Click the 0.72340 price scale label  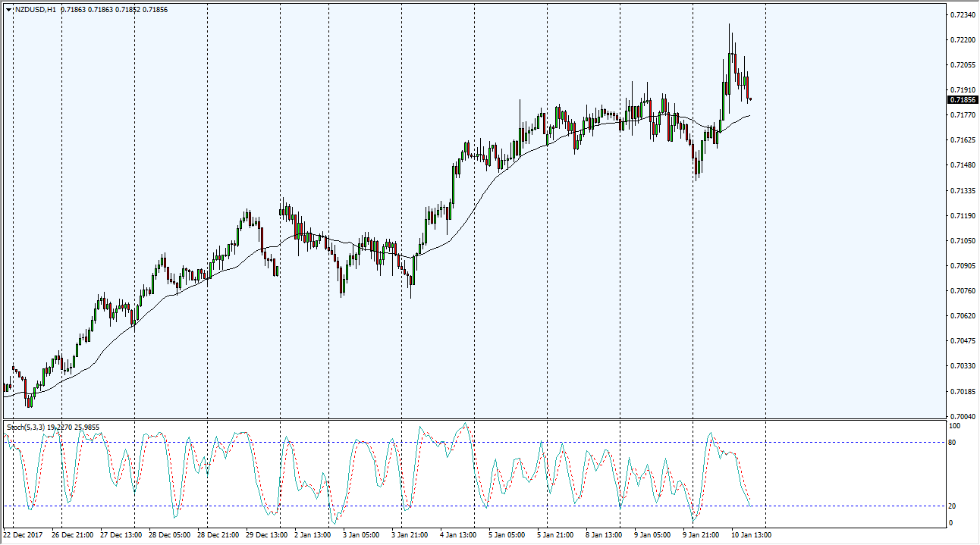coord(963,14)
